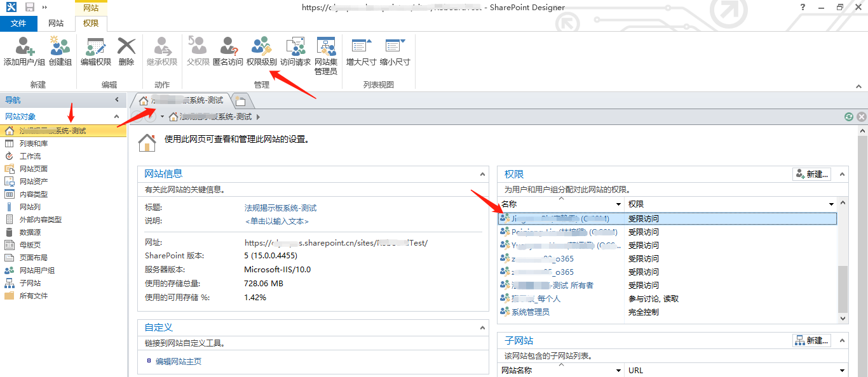Collapse the 网站信息 section
This screenshot has height=377, width=868.
483,174
